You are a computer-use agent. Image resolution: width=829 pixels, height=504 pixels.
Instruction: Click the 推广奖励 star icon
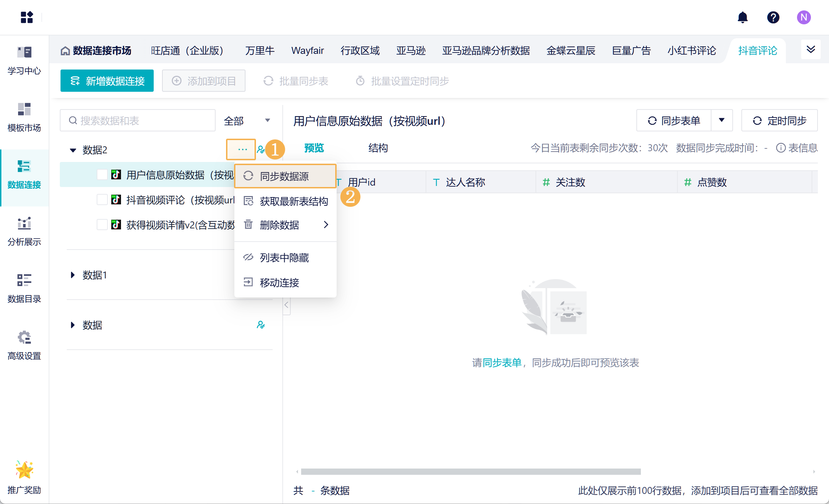tap(24, 470)
